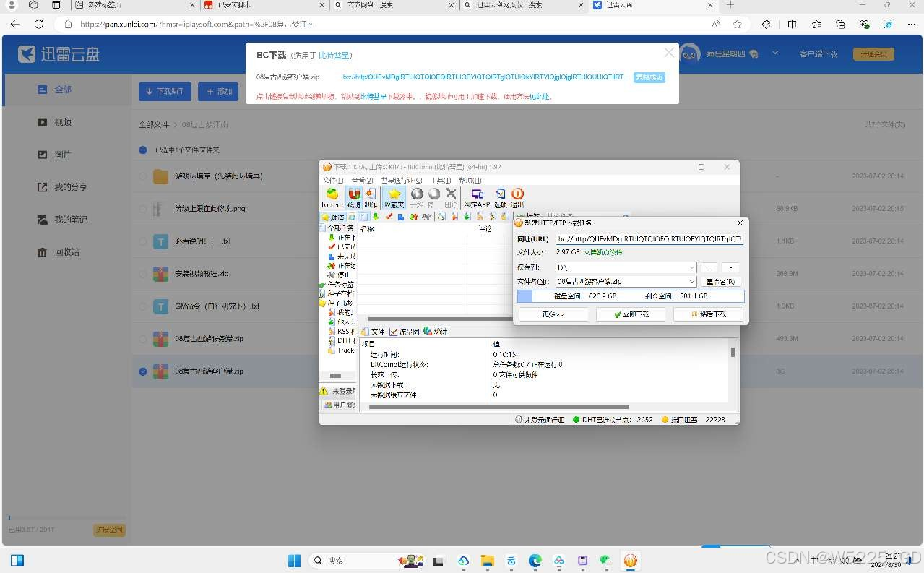Click the pictures sidebar icon in Xunlei cloud
The image size is (924, 573).
(x=43, y=155)
